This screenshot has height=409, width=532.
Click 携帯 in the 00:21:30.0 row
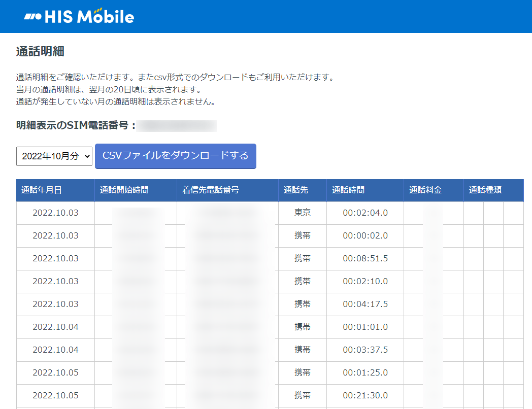click(303, 395)
